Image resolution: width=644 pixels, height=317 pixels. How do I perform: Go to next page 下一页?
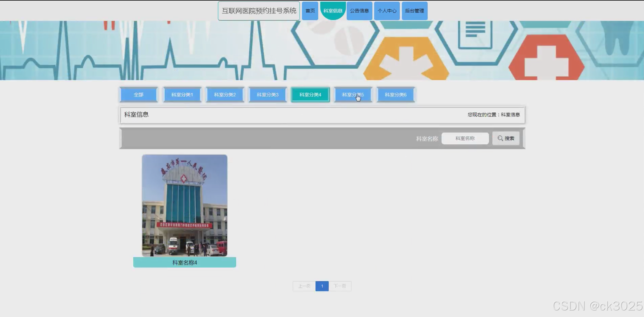pos(340,286)
